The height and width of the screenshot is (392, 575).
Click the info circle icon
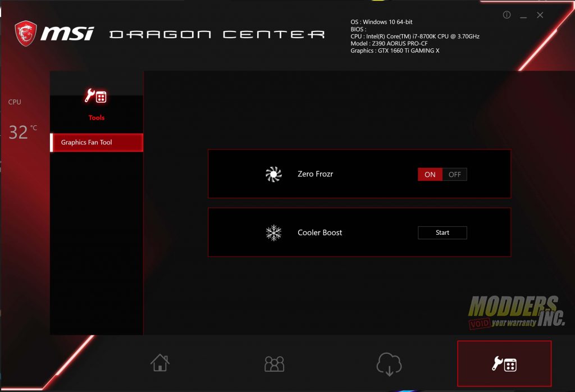(507, 15)
